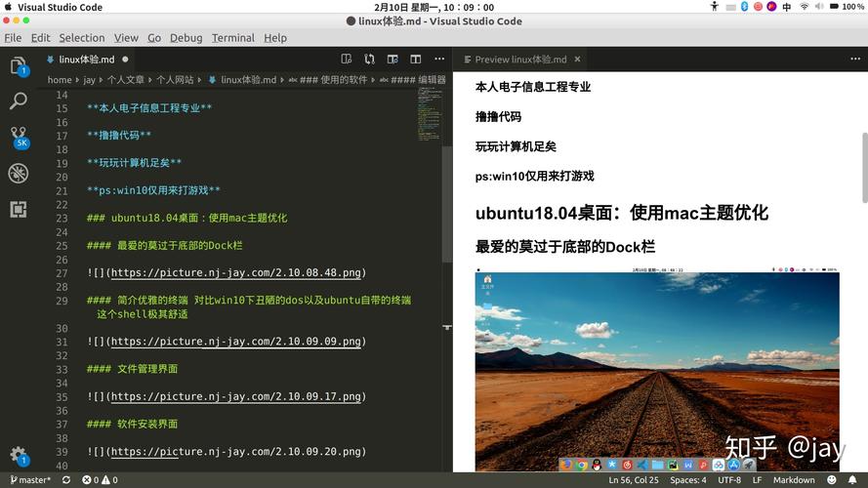This screenshot has width=868, height=488.
Task: Open errors and warnings count
Action: point(101,480)
